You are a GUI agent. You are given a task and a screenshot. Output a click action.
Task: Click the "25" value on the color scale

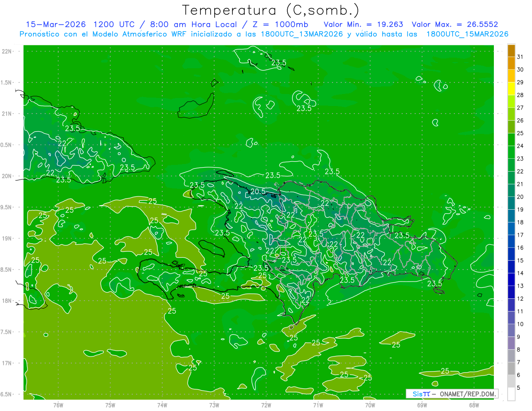click(520, 133)
